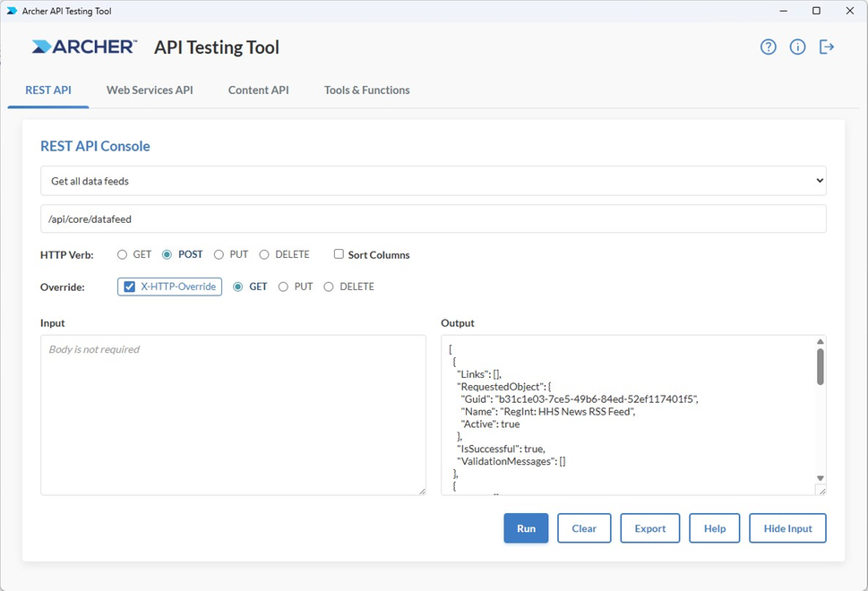868x591 pixels.
Task: Open Tools & Functions tab
Action: point(367,90)
